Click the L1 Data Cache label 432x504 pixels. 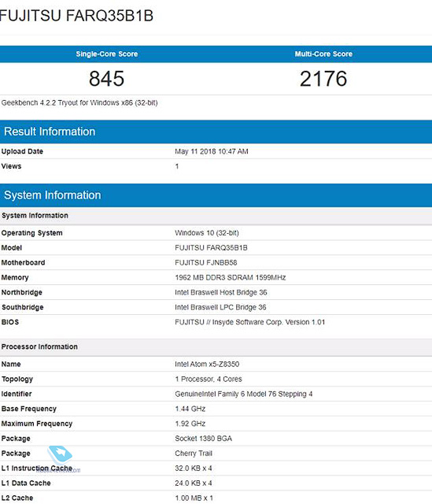coord(26,483)
